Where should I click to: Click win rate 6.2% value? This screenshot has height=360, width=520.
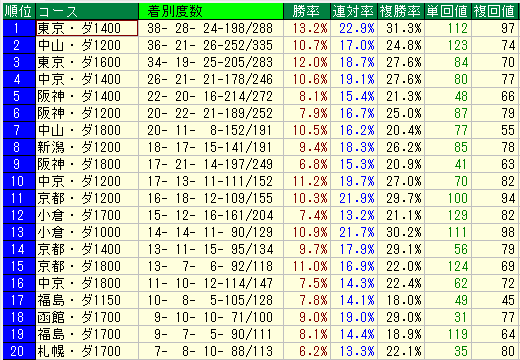307,351
